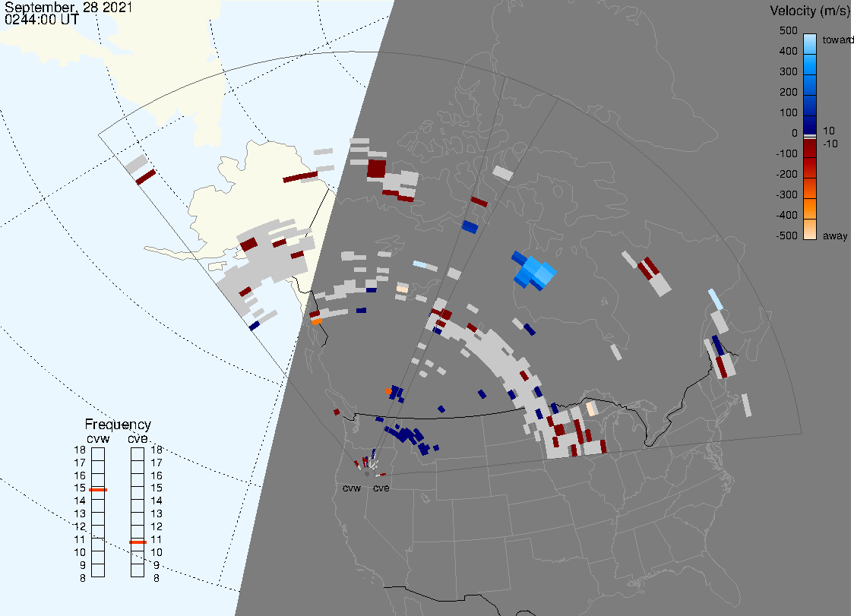The height and width of the screenshot is (616, 854).
Task: Click the 13 label on the cve frequency scale
Action: pos(157,513)
